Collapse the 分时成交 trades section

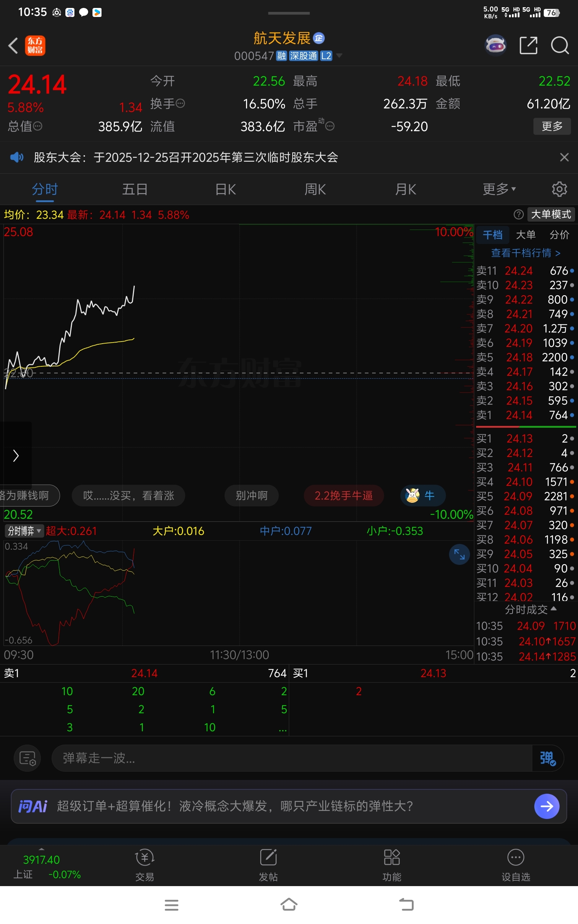point(531,609)
